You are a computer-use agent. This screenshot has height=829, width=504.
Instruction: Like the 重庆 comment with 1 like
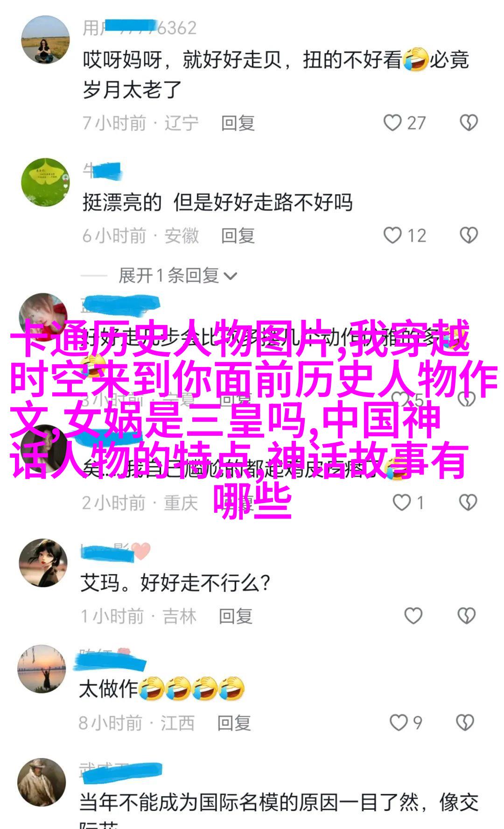pyautogui.click(x=401, y=503)
